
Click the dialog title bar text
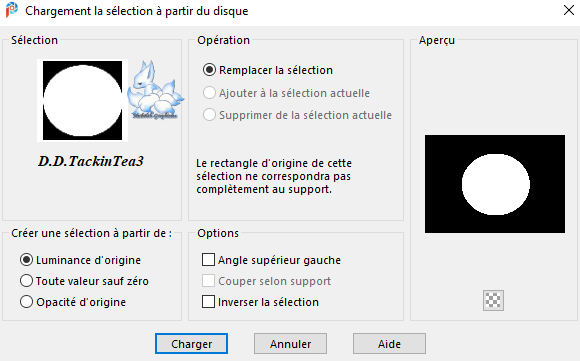(x=136, y=11)
